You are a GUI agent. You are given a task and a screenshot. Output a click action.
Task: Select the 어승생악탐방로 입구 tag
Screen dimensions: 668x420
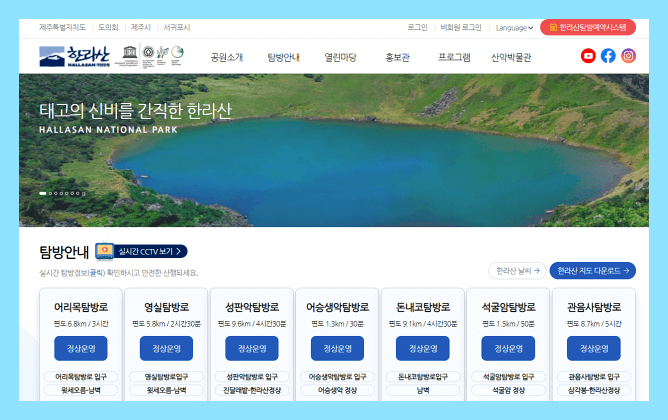337,377
